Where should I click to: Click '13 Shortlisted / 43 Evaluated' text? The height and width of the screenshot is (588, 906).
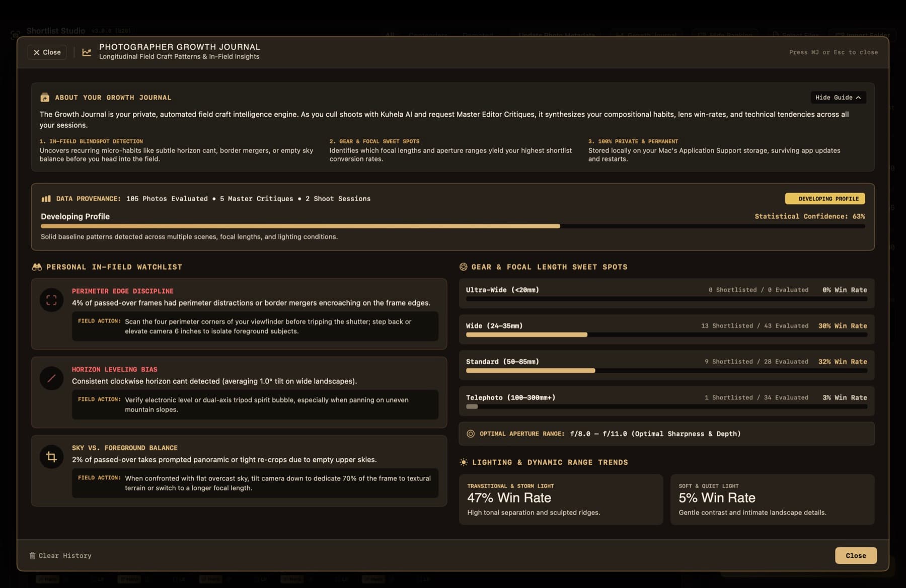pyautogui.click(x=754, y=326)
